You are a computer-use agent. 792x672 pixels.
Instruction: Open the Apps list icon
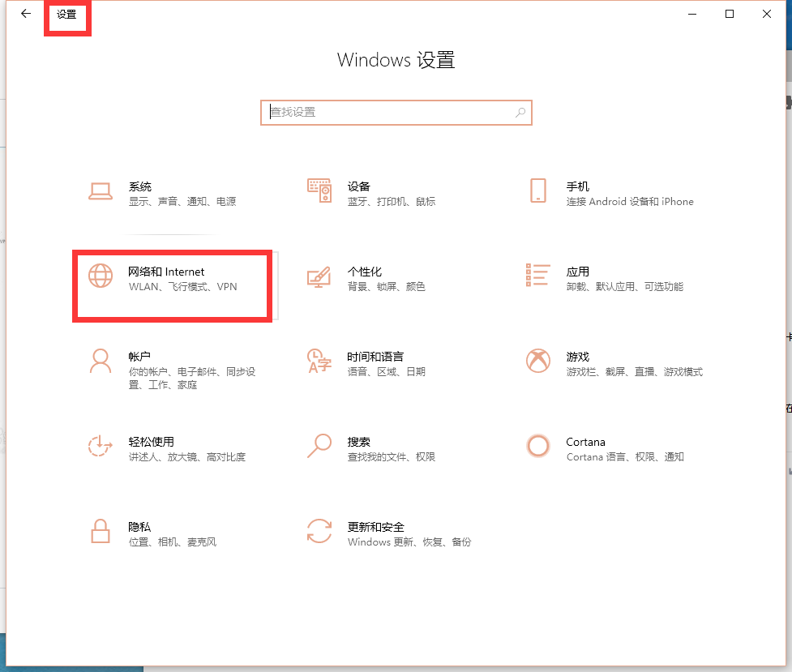click(x=538, y=276)
